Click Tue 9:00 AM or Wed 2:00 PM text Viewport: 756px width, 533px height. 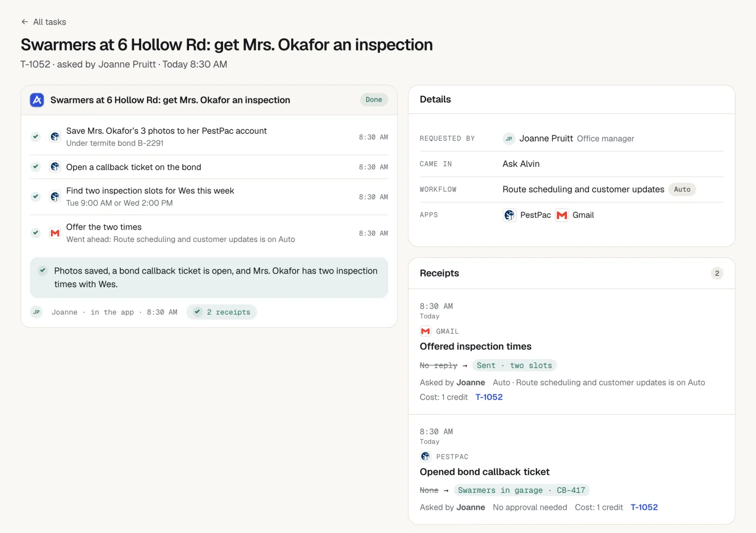click(120, 203)
